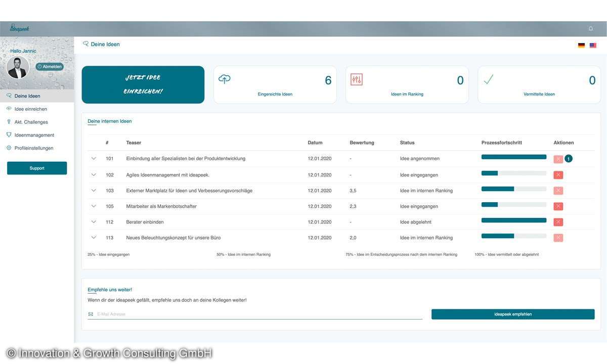The width and height of the screenshot is (607, 364).
Task: Expand row 105 with its chevron
Action: pyautogui.click(x=94, y=206)
